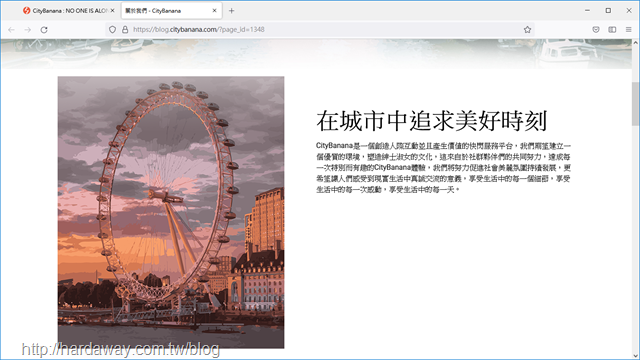Close the 關於我們 - CityBanana tab

pyautogui.click(x=214, y=11)
